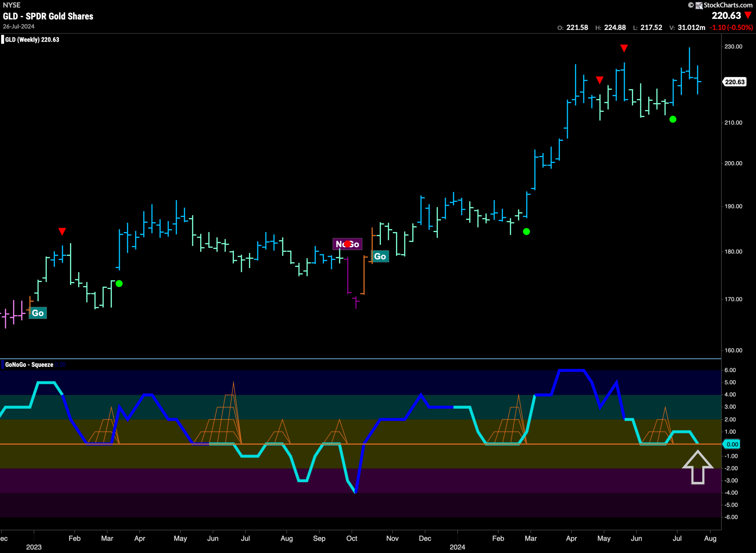The image size is (756, 553).
Task: Click the Jul 2024 label on time axis
Action: [677, 538]
